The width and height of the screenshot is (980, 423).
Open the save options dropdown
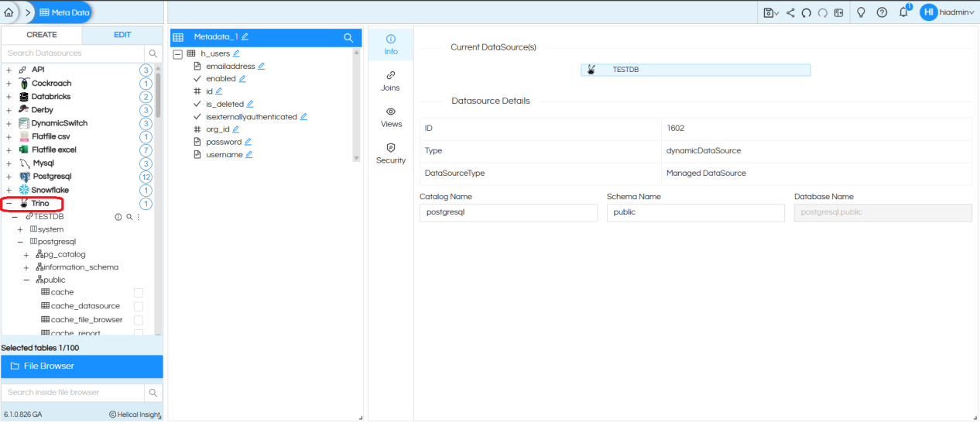tap(771, 13)
